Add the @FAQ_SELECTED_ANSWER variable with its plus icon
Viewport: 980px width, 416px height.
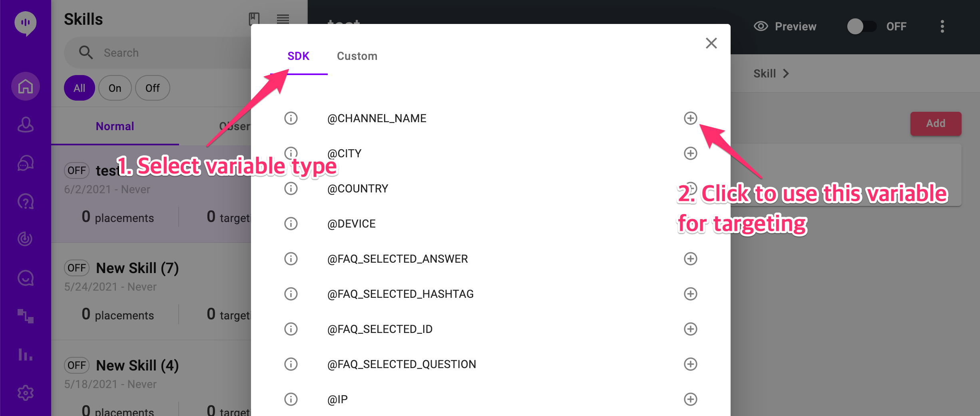pyautogui.click(x=691, y=259)
